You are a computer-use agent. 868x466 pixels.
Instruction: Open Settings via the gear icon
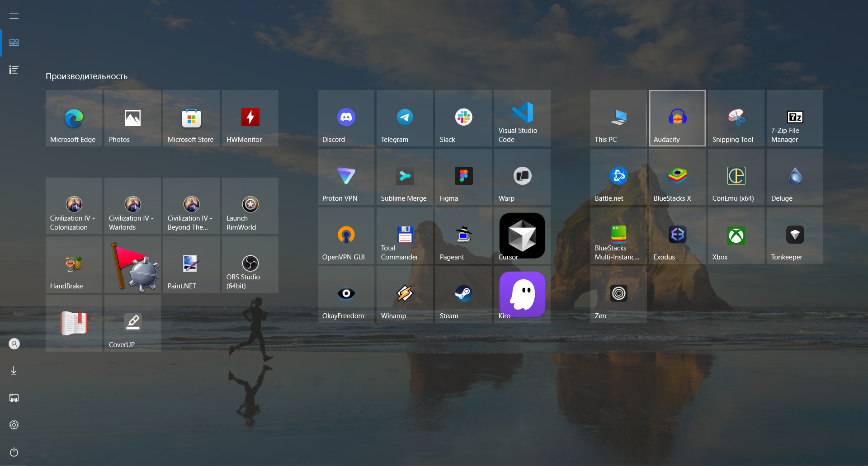14,425
